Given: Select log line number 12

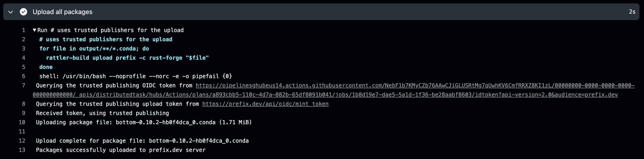Looking at the screenshot, I should click(22, 141).
